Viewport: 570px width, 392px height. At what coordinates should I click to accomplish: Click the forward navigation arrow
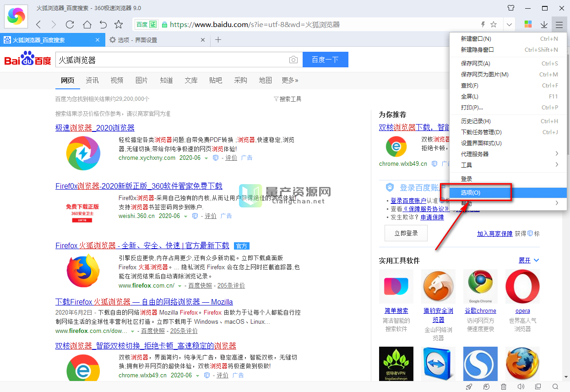54,24
